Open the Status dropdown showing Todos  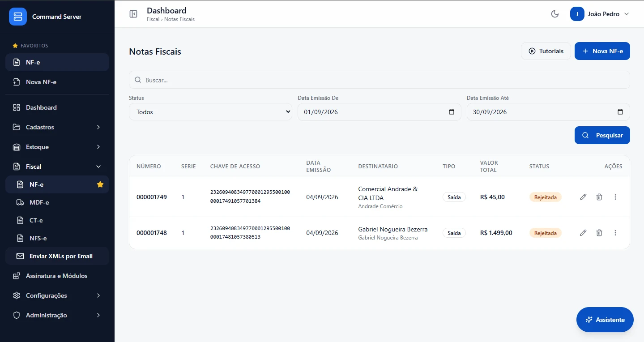pyautogui.click(x=210, y=112)
